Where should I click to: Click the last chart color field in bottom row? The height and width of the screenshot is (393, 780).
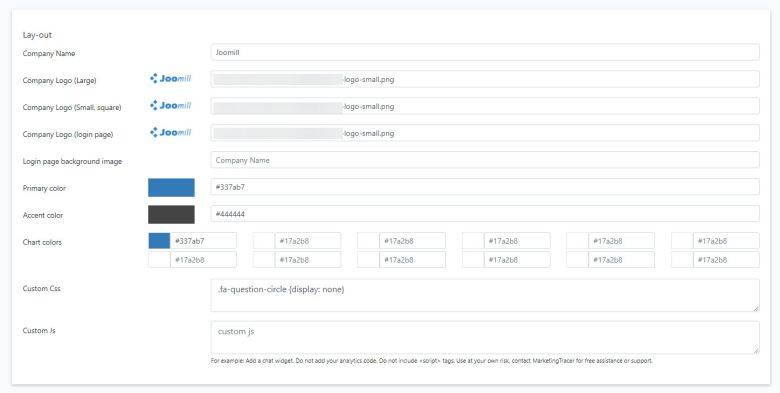tap(726, 260)
